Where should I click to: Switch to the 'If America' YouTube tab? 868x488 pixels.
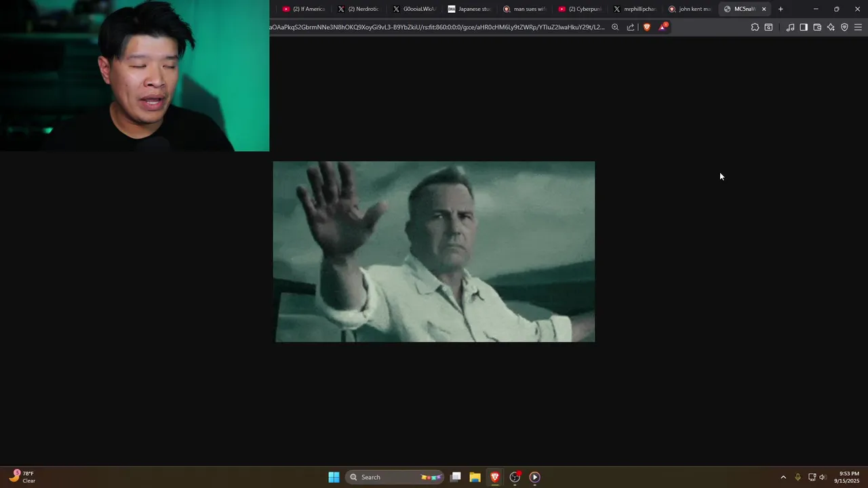304,9
